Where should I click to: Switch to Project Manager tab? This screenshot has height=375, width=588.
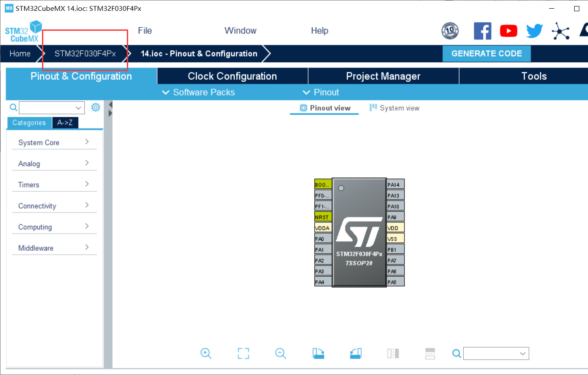(384, 76)
